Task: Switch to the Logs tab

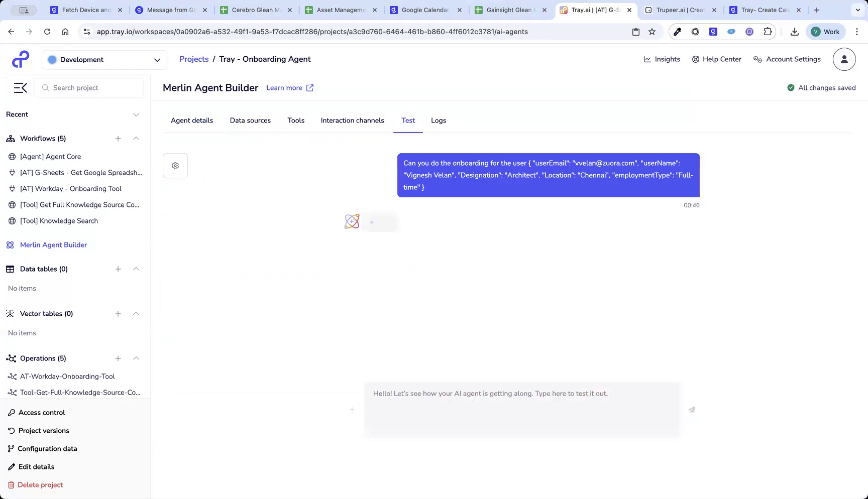Action: 438,120
